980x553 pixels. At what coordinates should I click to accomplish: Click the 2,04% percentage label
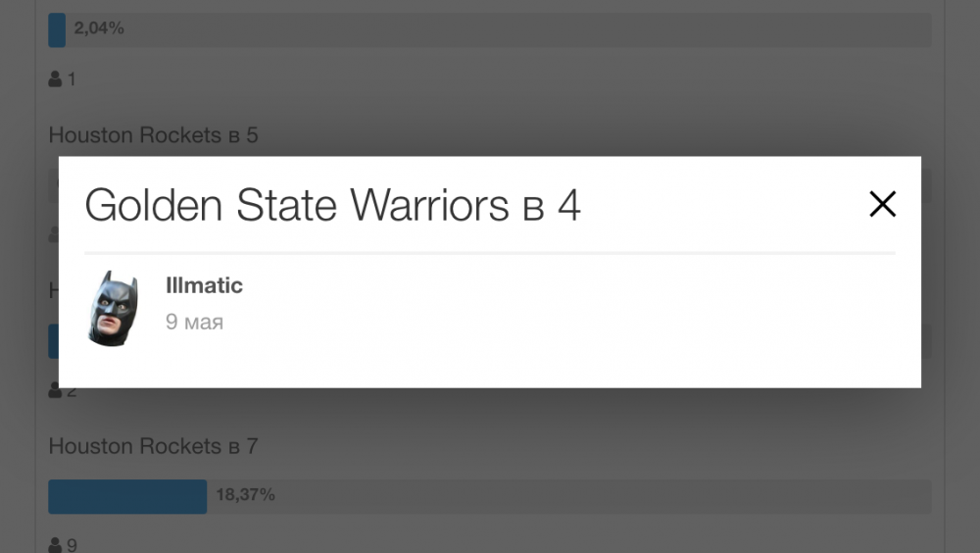99,28
